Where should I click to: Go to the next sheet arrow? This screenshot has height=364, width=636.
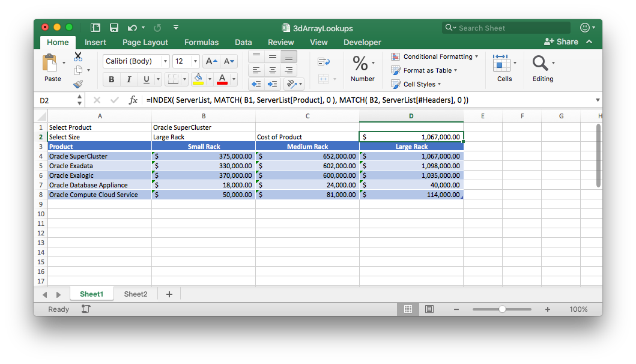click(58, 294)
